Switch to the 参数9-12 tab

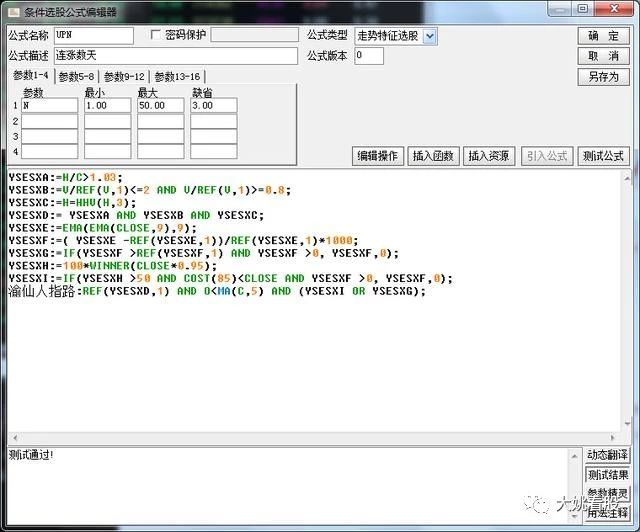point(125,77)
